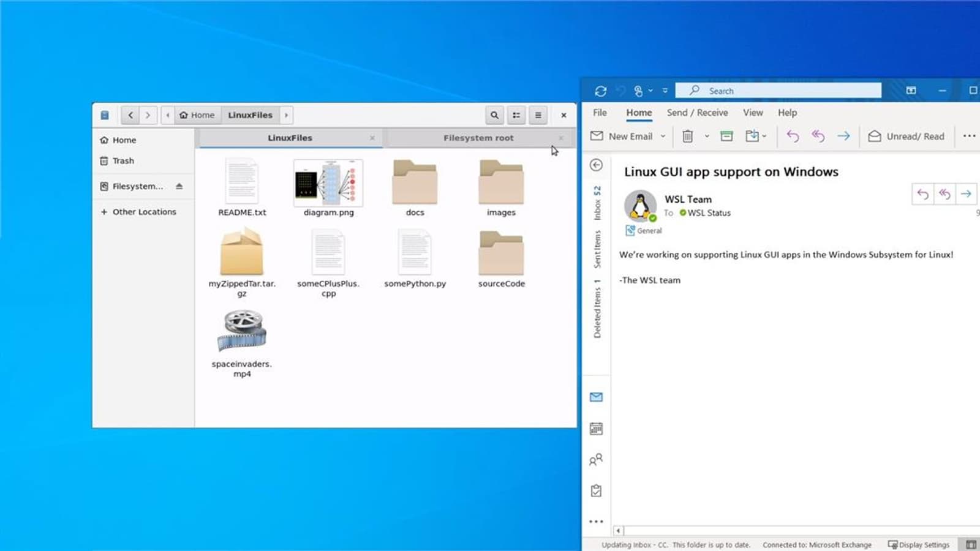Click Display Settings in Outlook status bar
The width and height of the screenshot is (980, 551).
point(919,545)
